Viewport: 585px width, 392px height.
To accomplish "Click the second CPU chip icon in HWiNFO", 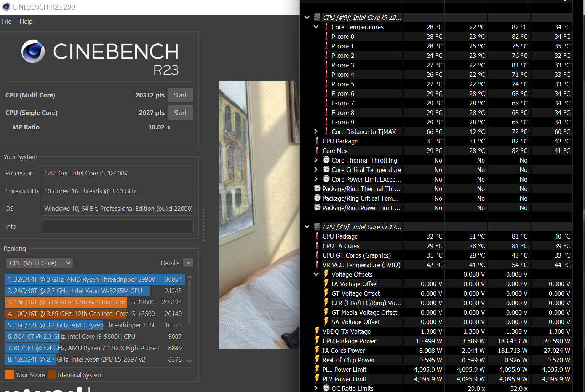I will (317, 227).
